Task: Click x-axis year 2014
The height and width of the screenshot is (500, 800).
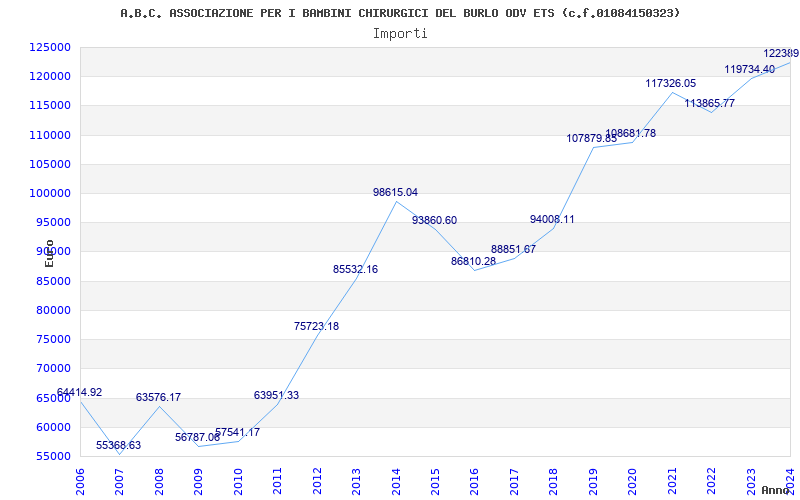Action: 396,482
